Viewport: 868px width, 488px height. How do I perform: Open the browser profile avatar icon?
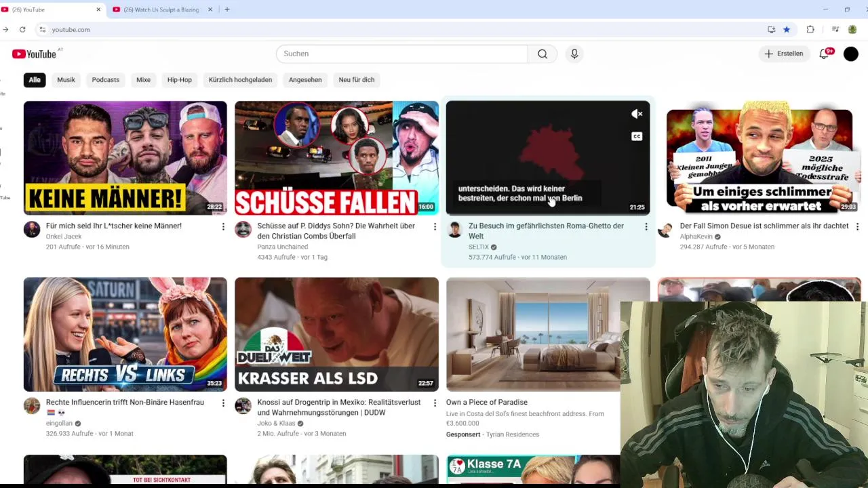tap(852, 30)
